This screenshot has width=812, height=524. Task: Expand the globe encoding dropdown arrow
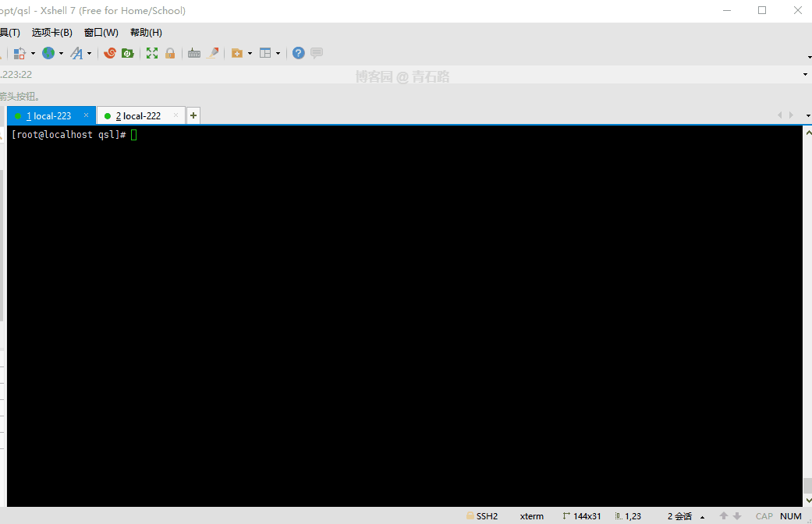61,53
